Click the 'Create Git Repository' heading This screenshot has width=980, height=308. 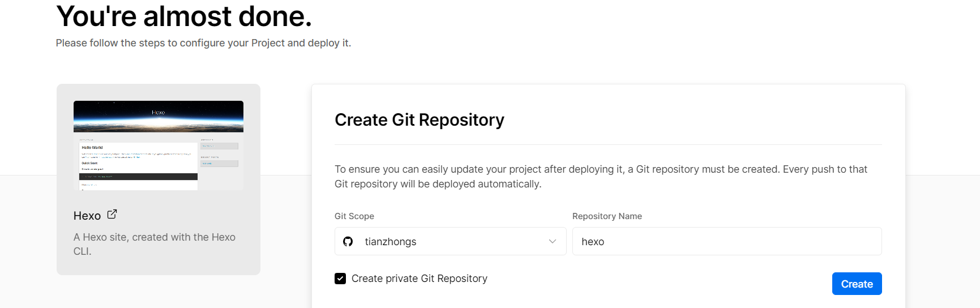(x=419, y=120)
